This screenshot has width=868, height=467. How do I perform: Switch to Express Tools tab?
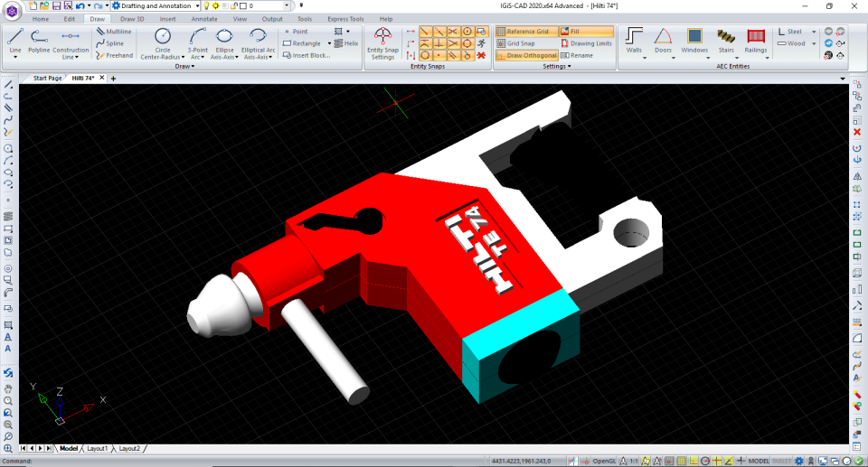pyautogui.click(x=345, y=19)
